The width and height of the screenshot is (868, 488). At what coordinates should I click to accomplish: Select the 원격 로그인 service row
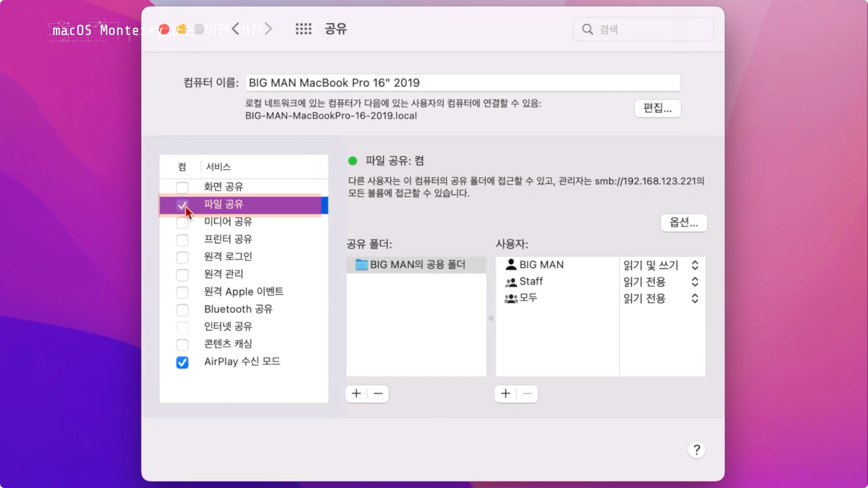click(x=228, y=257)
